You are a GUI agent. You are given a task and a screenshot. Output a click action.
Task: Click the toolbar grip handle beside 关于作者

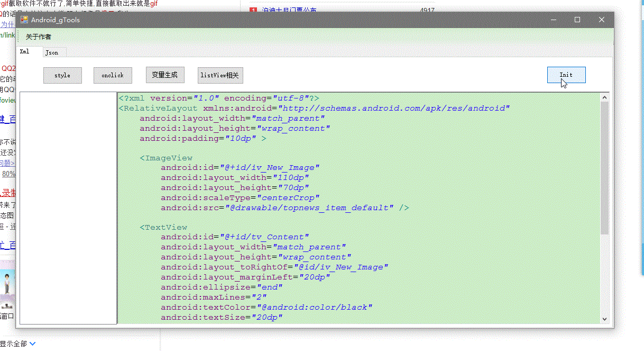tap(19, 37)
